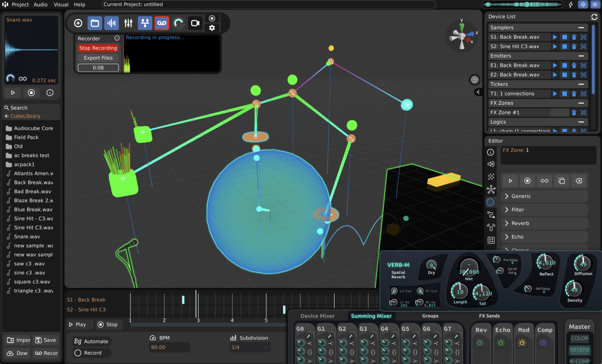Open the Subdivision 1/4 dropdown

tap(250, 347)
